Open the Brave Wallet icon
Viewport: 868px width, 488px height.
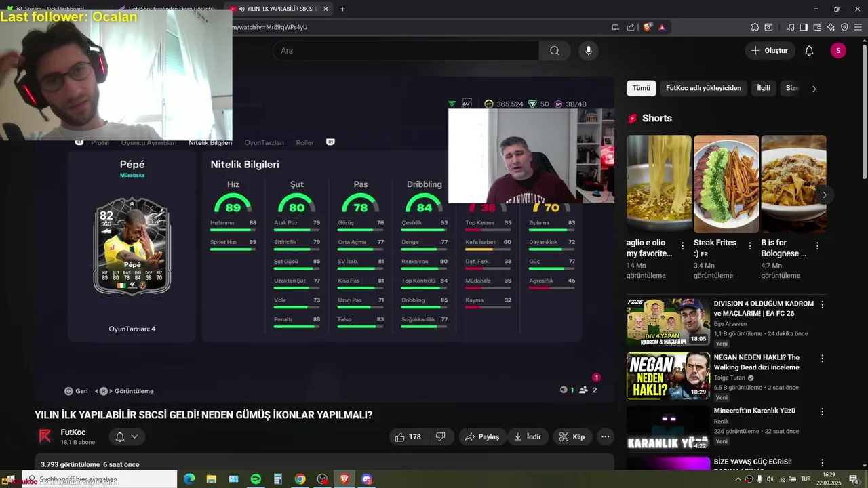point(817,27)
